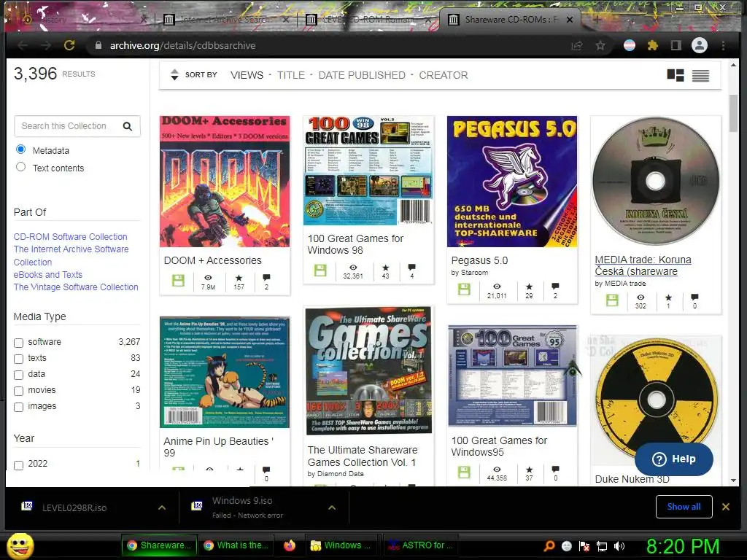Open the Help chat button

[673, 459]
